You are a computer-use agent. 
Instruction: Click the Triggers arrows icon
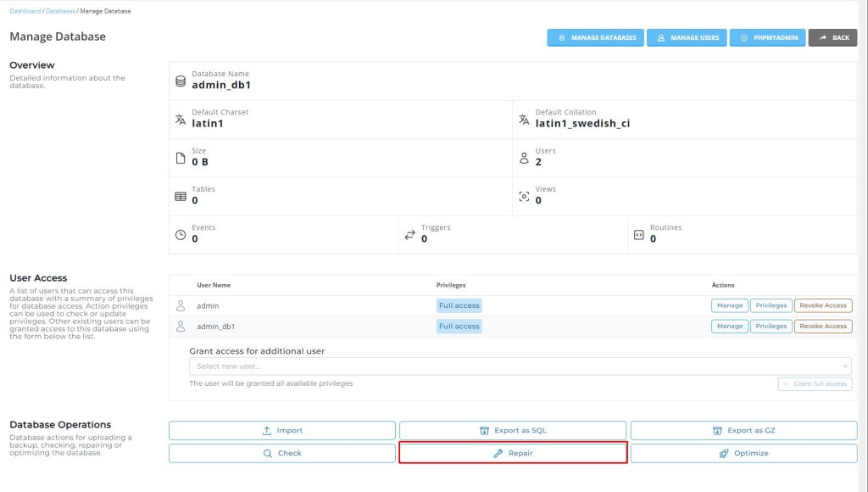click(x=409, y=235)
